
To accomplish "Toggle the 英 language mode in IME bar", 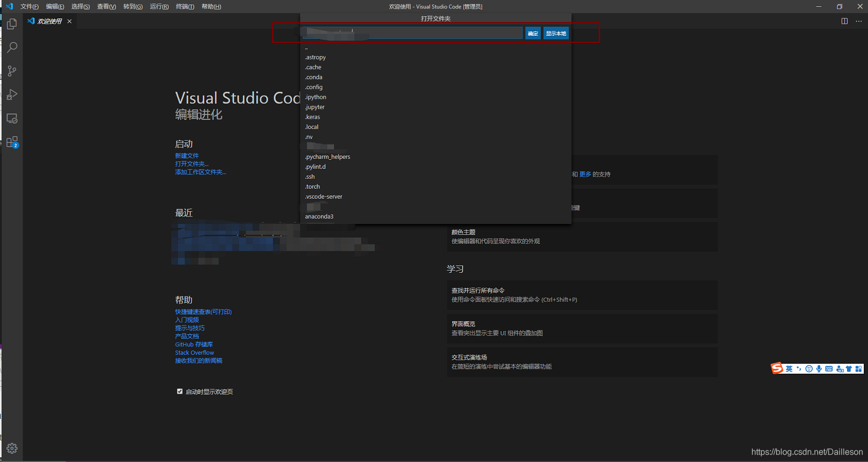I will 789,369.
